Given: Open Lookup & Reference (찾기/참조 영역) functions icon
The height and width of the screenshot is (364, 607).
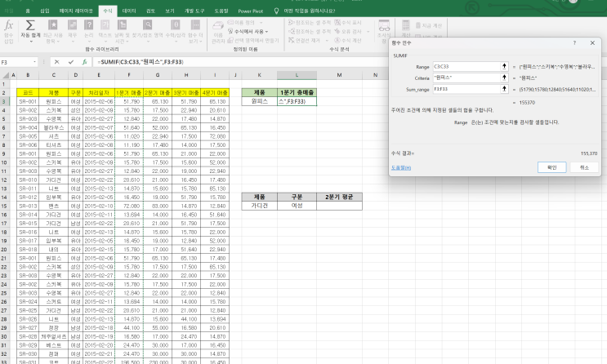Looking at the screenshot, I should [148, 25].
